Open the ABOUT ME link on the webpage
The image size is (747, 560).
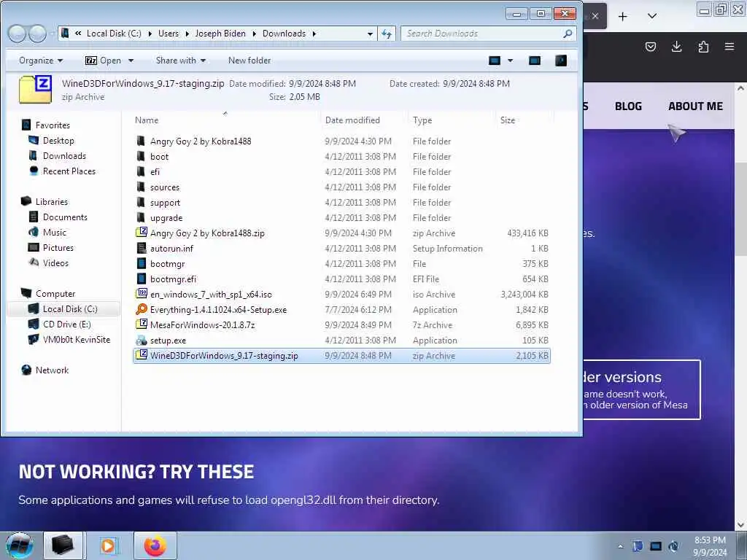pos(695,106)
